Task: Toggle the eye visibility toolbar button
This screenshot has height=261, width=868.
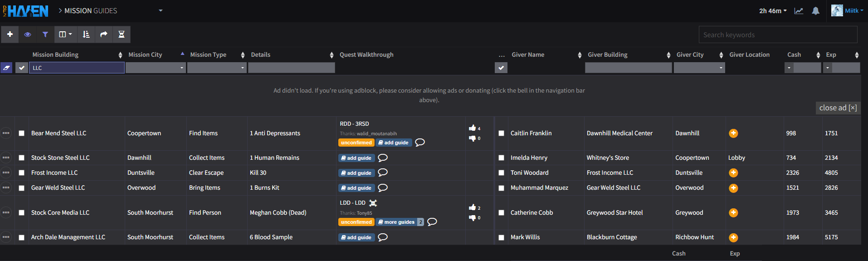Action: tap(28, 34)
